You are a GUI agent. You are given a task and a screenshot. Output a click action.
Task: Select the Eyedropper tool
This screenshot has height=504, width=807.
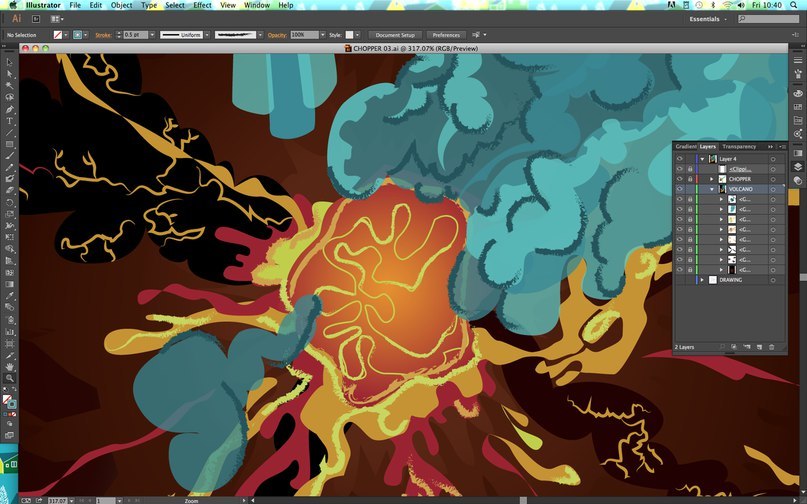pos(9,296)
